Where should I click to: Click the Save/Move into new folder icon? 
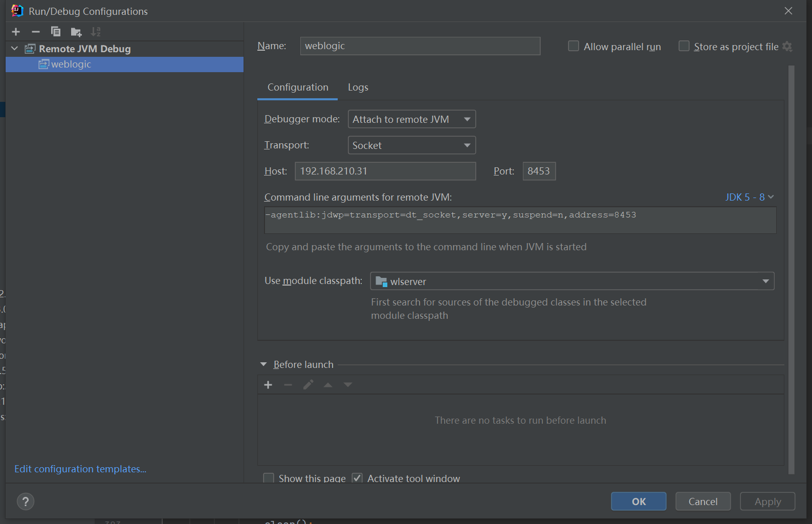(x=76, y=32)
